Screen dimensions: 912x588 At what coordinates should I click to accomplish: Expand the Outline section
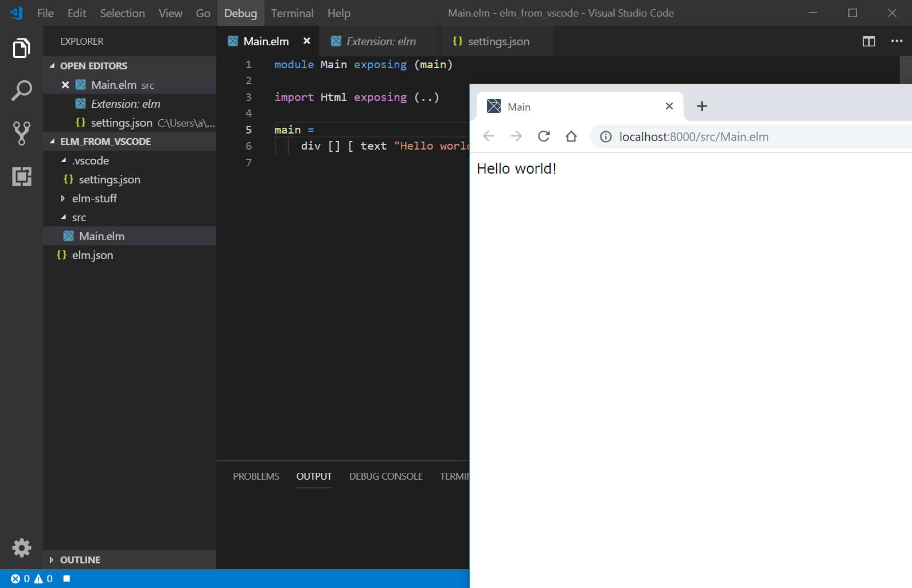pos(80,560)
